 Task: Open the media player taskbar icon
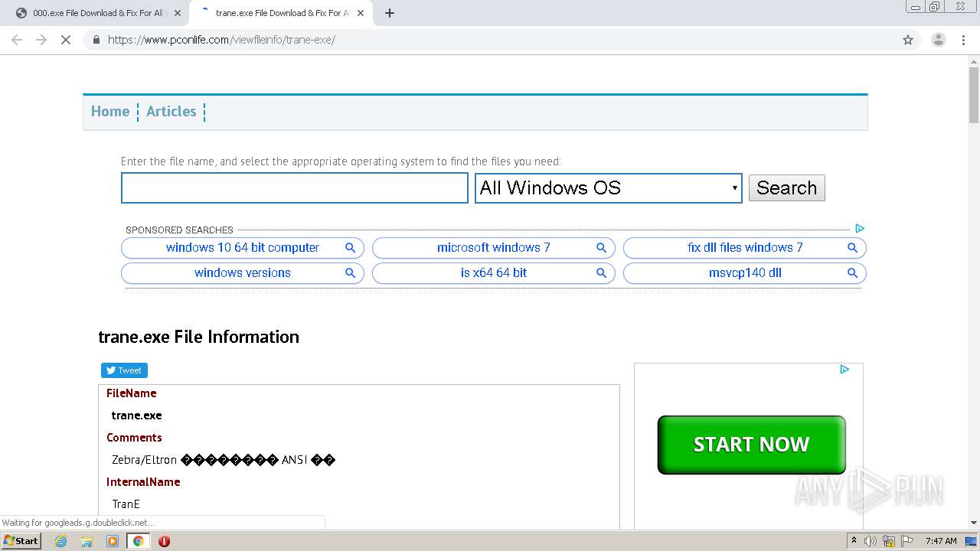click(113, 541)
